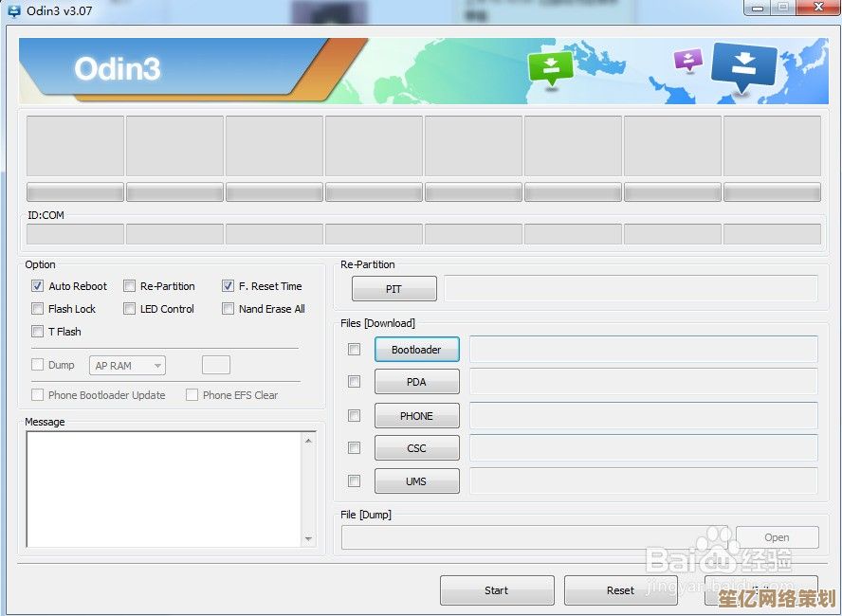Viewport: 842px width, 616px height.
Task: Click the Bootloader file path field
Action: pos(643,350)
